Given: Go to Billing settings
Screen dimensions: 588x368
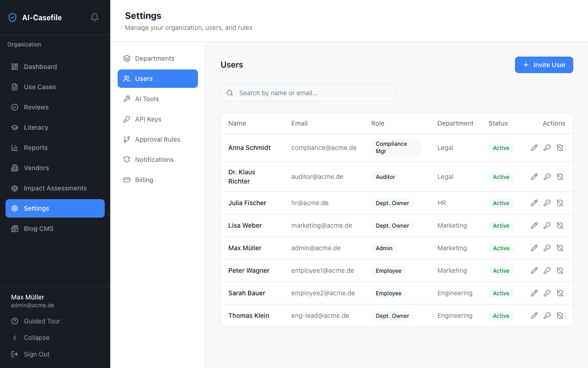Looking at the screenshot, I should (144, 180).
